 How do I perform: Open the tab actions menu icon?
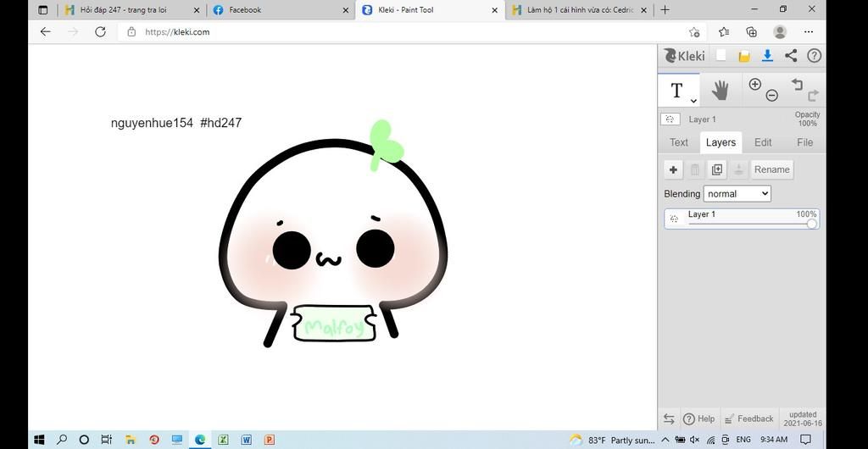point(42,10)
